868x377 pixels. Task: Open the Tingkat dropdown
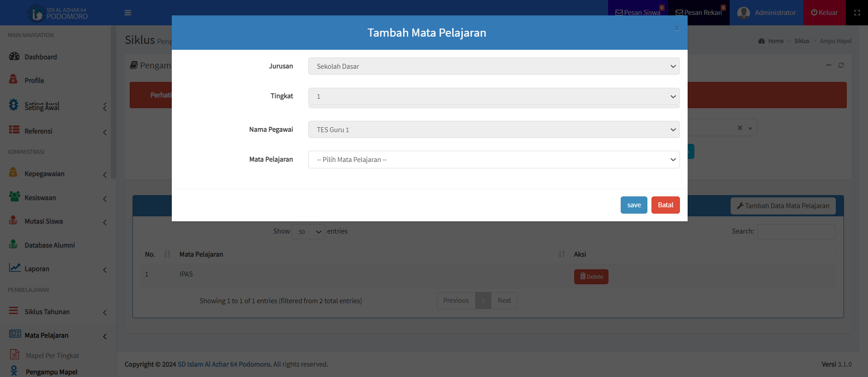[x=494, y=96]
